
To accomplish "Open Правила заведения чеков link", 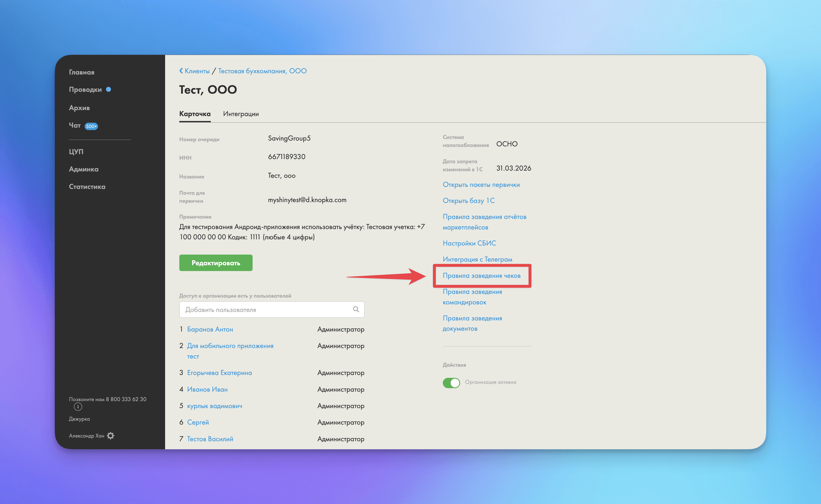I will point(481,276).
